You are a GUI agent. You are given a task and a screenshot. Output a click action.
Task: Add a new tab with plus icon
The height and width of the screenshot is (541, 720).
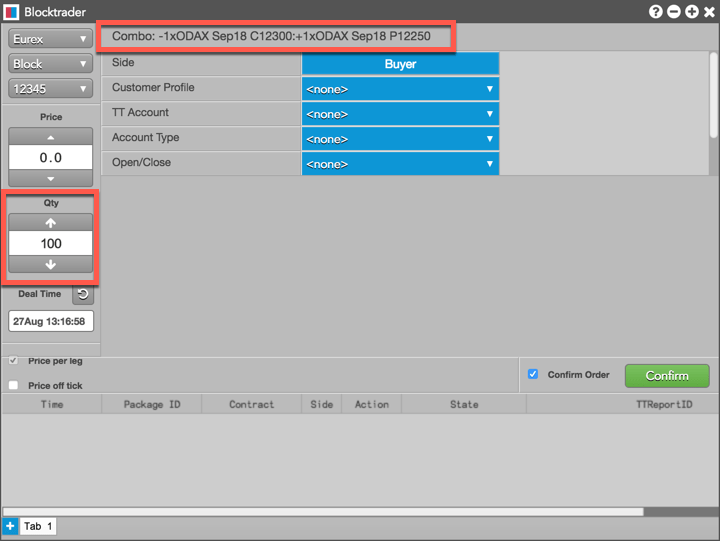10,526
